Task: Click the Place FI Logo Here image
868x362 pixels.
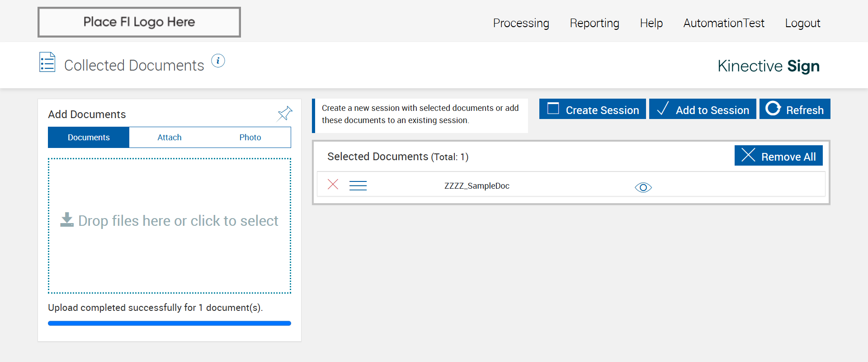Action: click(x=139, y=22)
